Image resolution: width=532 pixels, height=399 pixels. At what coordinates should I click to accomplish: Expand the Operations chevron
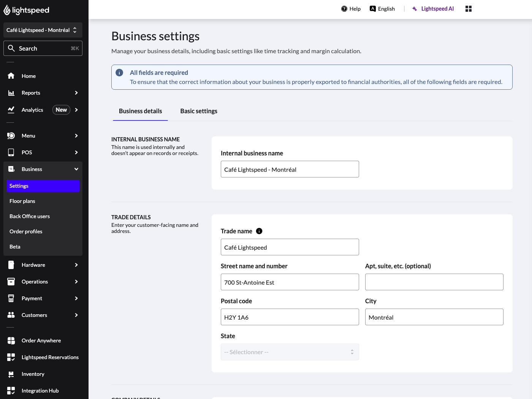point(76,282)
